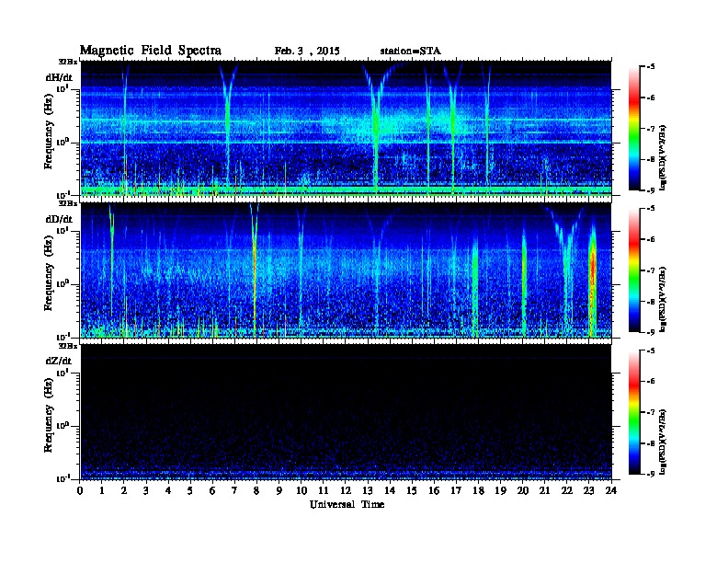Click the hour tick label "23" on time axis
This screenshot has height=563, width=728.
[x=589, y=490]
